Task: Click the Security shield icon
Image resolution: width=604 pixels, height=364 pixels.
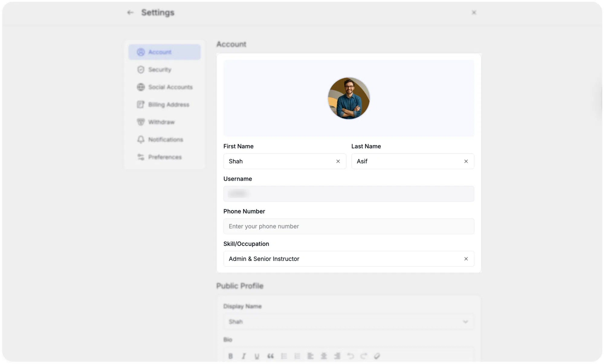Action: [x=141, y=69]
